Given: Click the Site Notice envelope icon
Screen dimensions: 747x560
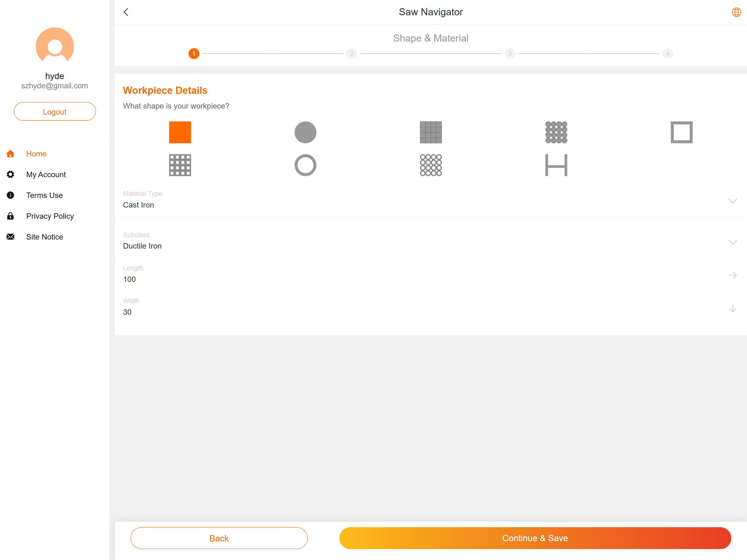Looking at the screenshot, I should pyautogui.click(x=10, y=237).
